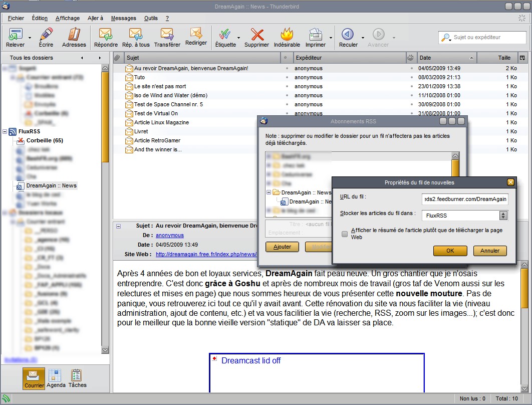The image size is (532, 405).
Task: Open the Aller à menu
Action: coord(95,19)
